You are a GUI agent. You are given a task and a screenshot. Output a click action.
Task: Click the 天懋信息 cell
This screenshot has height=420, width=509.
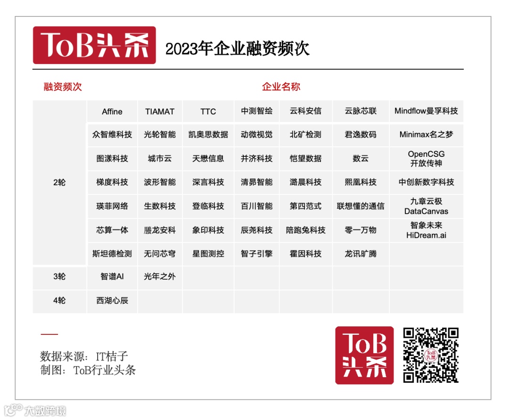(x=208, y=159)
